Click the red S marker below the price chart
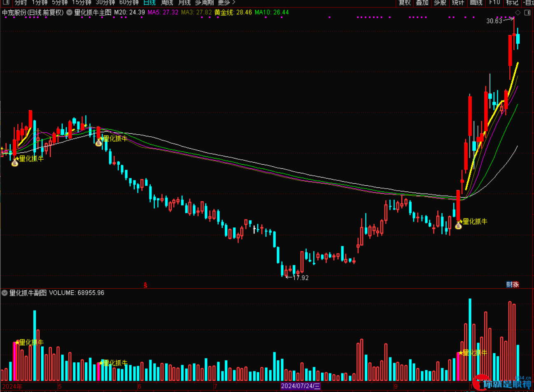 145,285
